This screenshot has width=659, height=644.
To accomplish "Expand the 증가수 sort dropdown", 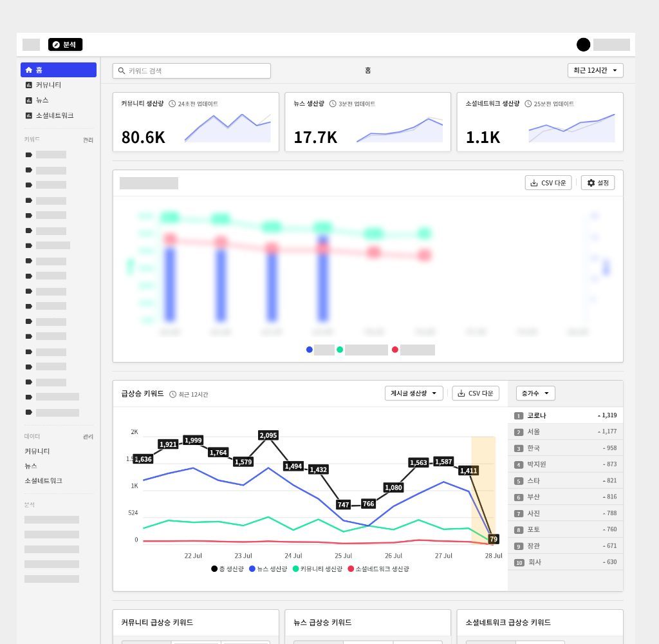I will tap(535, 393).
